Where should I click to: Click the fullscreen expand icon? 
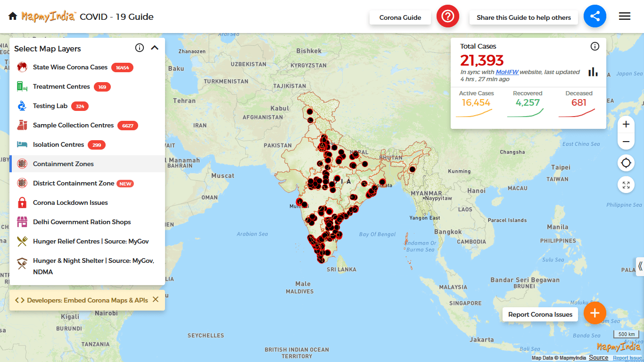[x=626, y=185]
